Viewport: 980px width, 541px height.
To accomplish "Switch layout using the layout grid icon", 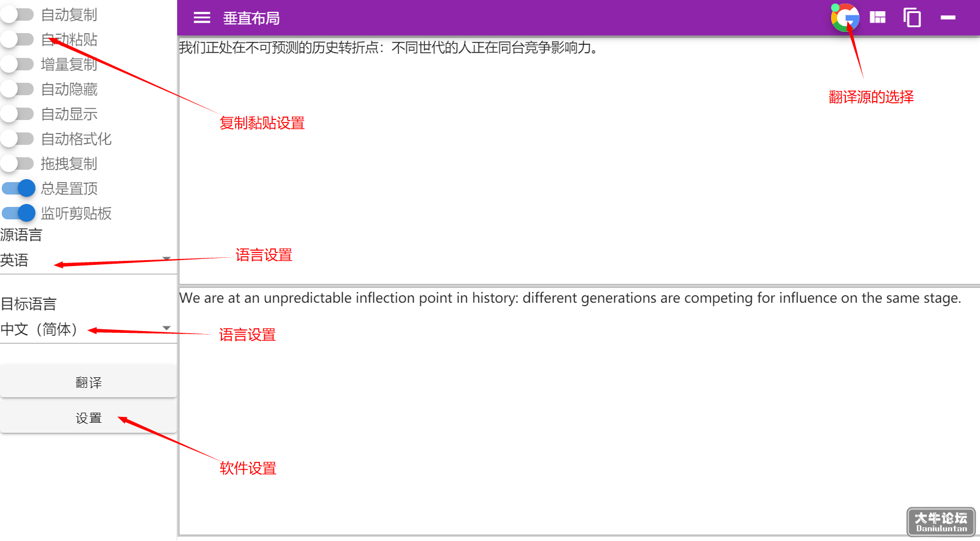I will [x=878, y=18].
